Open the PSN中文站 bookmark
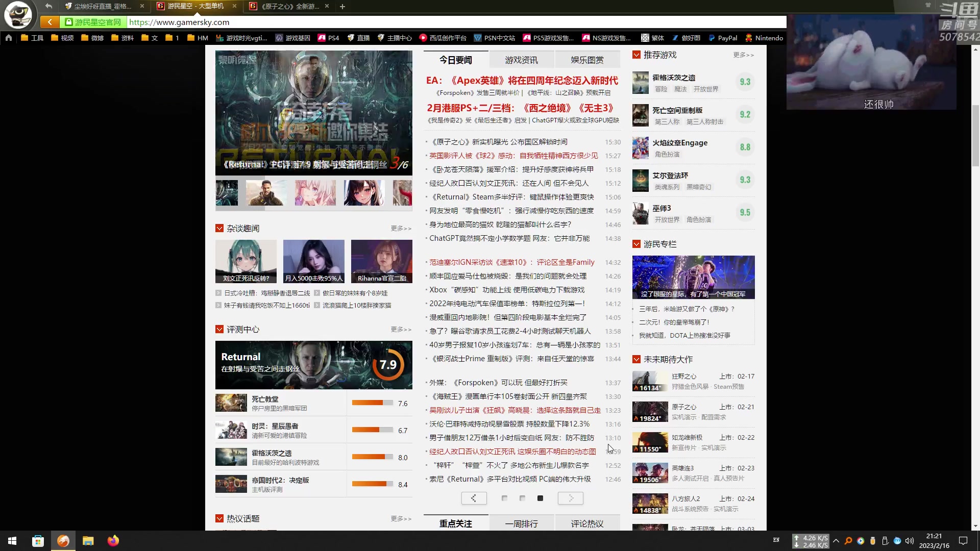Screen dimensions: 980x551 point(494,38)
